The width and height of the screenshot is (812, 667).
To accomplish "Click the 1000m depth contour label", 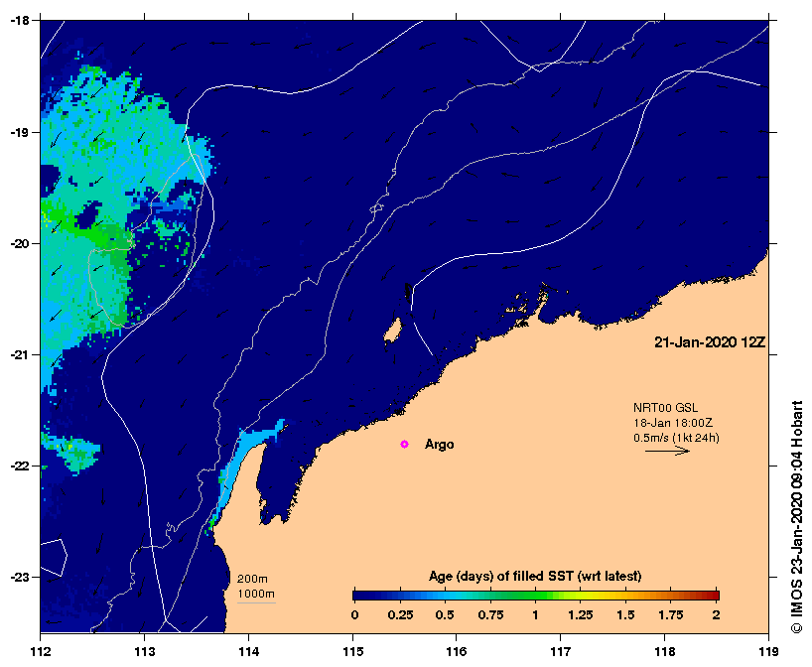I will 256,594.
